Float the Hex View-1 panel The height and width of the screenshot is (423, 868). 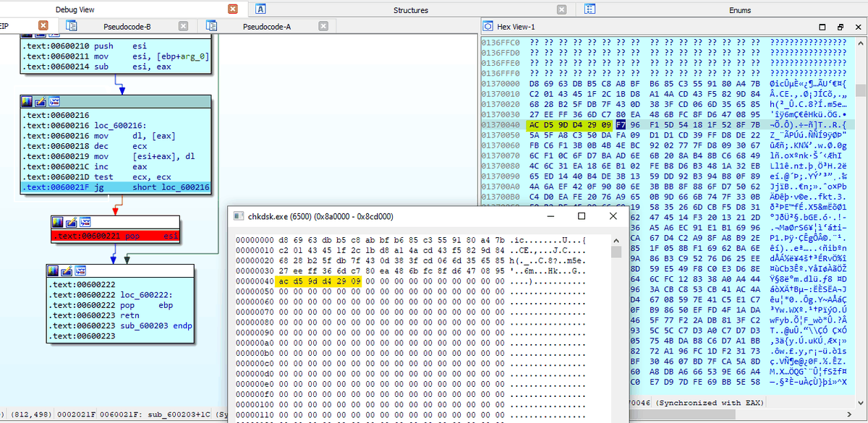coord(839,27)
